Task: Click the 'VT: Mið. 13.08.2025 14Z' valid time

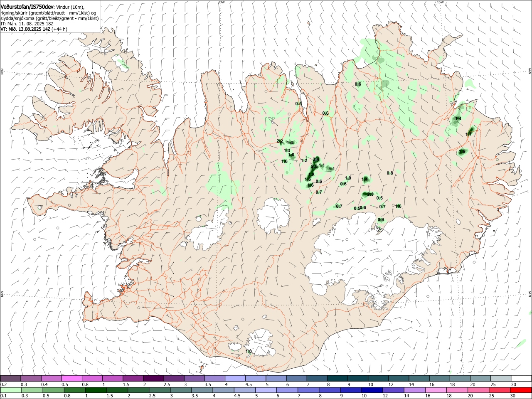Action: tap(25, 29)
